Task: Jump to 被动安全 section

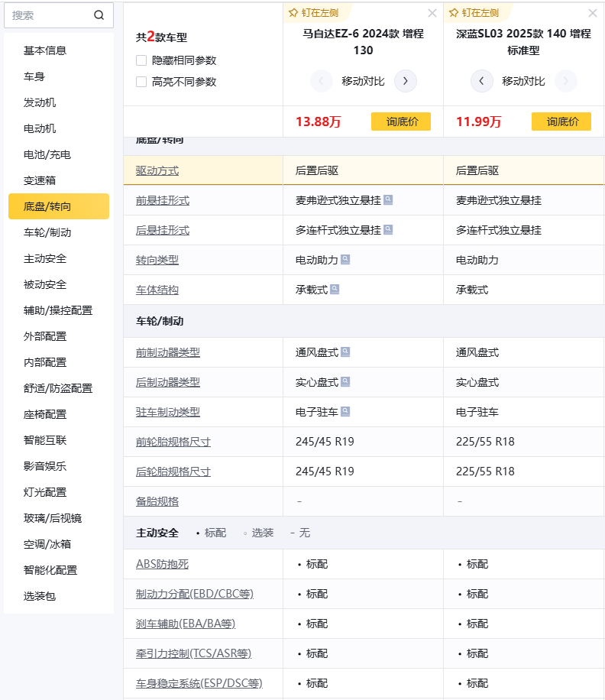Action: pyautogui.click(x=45, y=284)
